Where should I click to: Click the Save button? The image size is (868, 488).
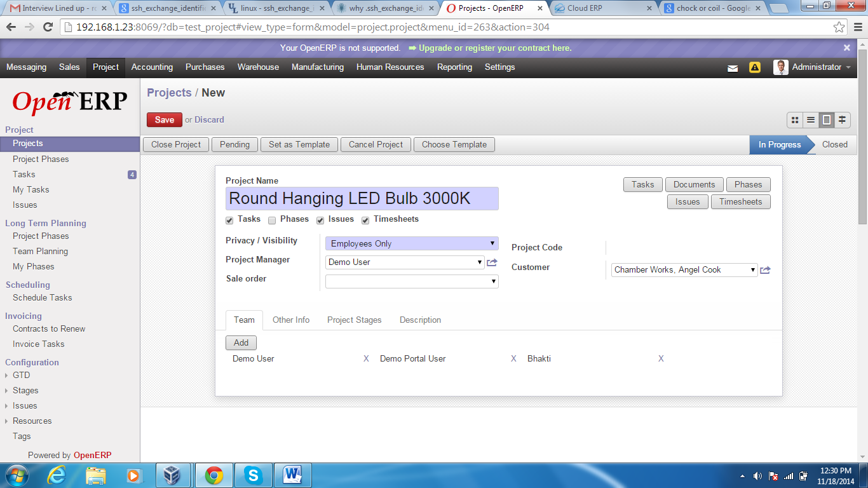point(164,119)
